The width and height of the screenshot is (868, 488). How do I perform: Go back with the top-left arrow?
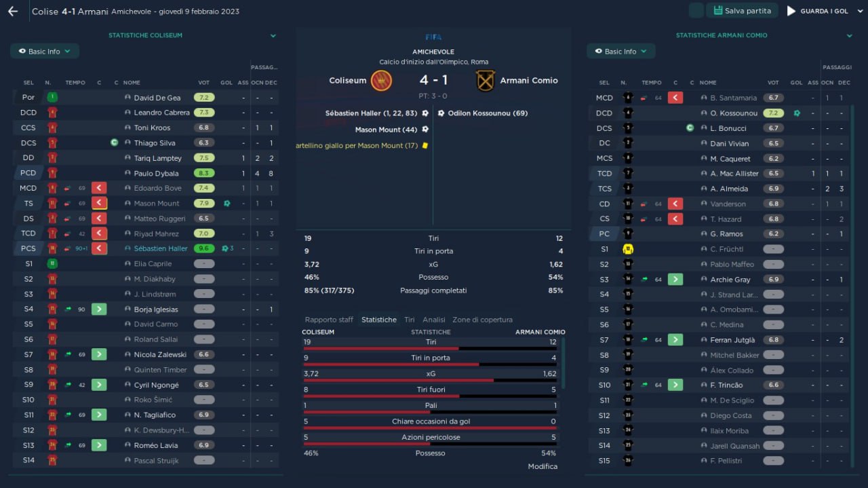[x=12, y=11]
